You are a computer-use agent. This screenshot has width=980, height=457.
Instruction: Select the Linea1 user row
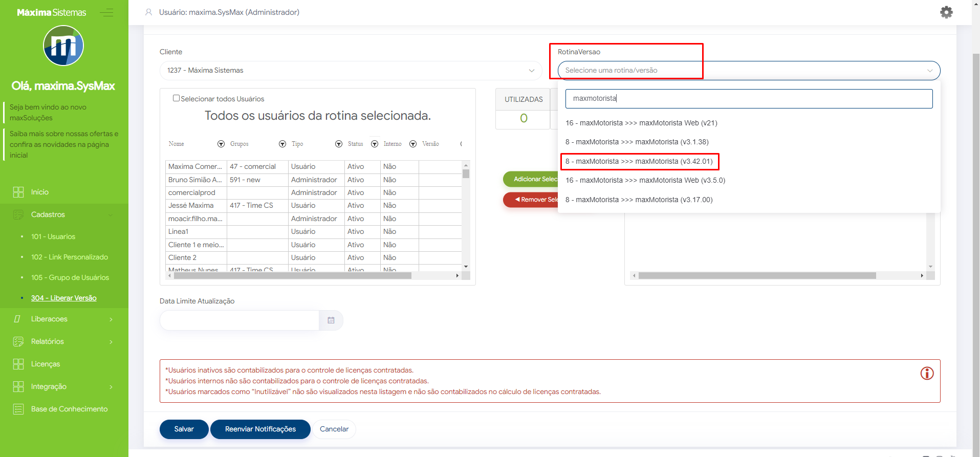314,232
